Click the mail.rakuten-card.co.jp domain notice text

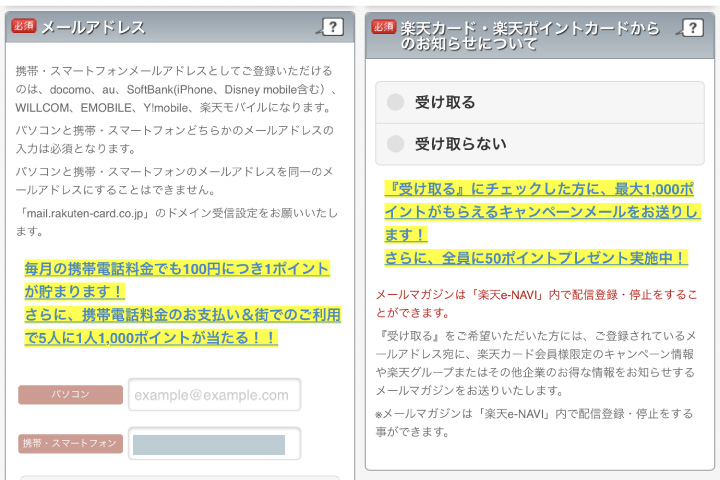[x=177, y=222]
